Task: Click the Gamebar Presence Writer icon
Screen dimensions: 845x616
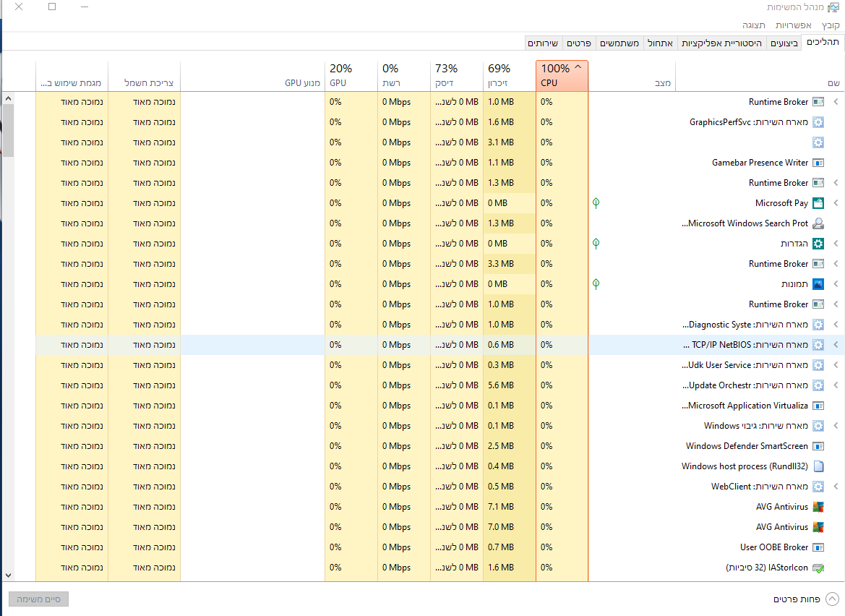Action: click(818, 163)
